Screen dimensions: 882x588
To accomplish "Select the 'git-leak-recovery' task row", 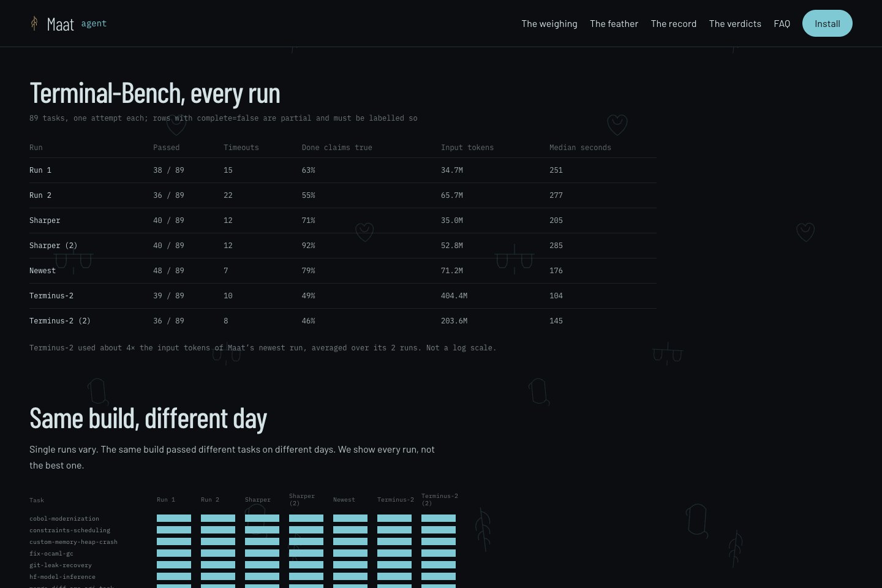I will 61,565.
